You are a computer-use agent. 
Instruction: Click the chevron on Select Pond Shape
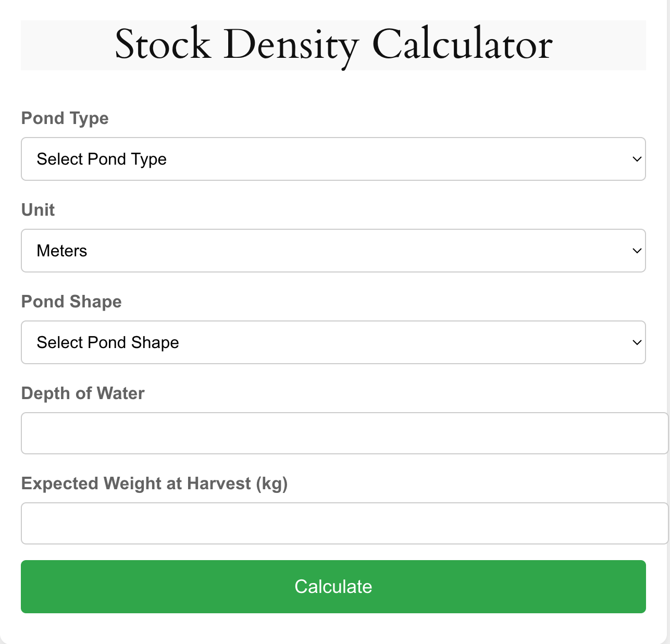coord(636,342)
